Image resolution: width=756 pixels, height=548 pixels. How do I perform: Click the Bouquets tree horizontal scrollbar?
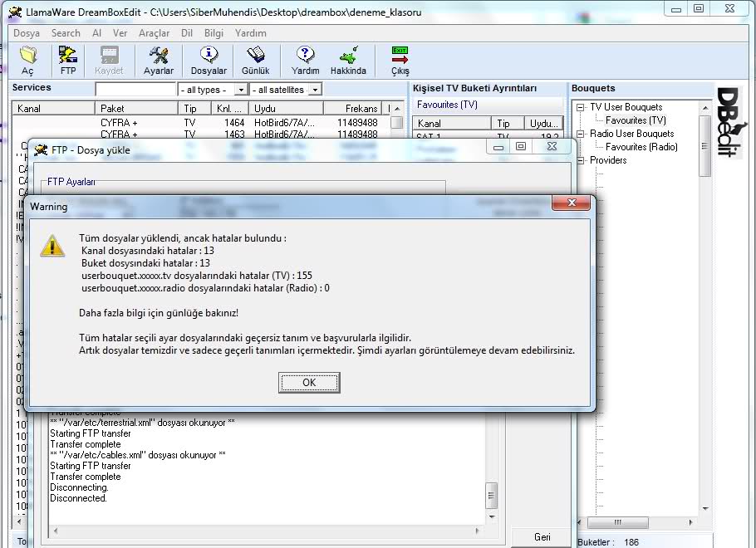tap(617, 522)
